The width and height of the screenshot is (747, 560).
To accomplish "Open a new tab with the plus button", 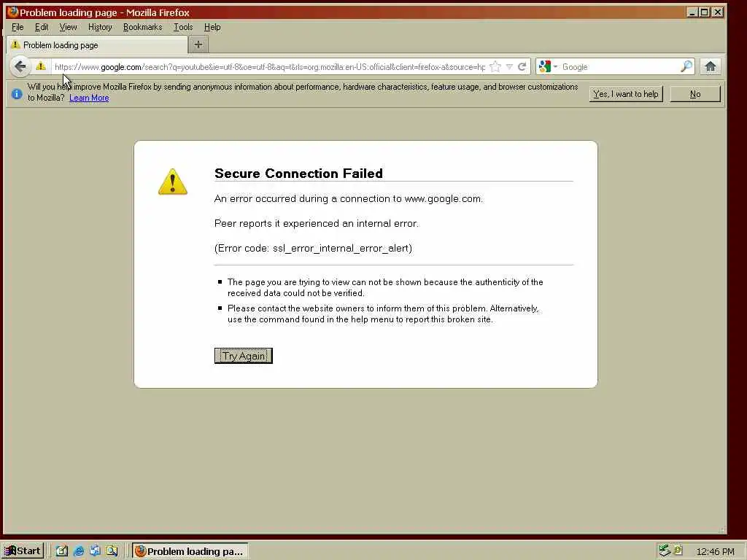I will tap(198, 44).
